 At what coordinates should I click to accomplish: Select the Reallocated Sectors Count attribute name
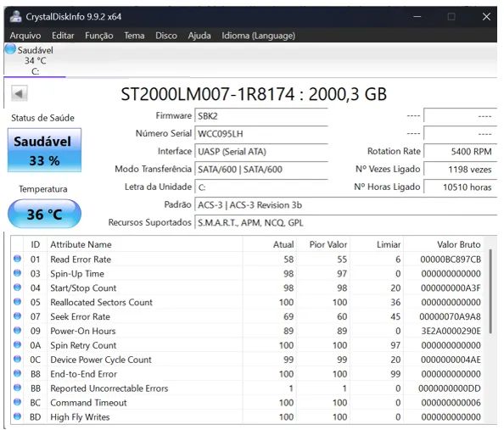point(101,303)
